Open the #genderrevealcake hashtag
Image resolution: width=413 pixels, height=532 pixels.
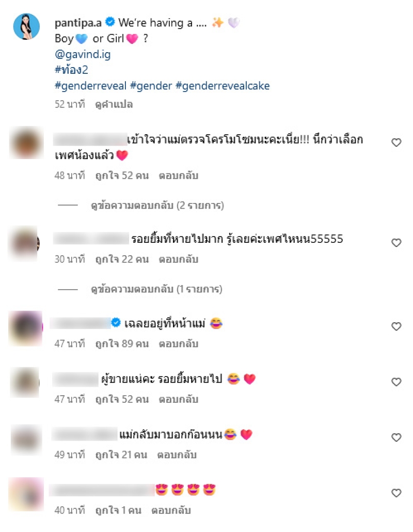223,86
